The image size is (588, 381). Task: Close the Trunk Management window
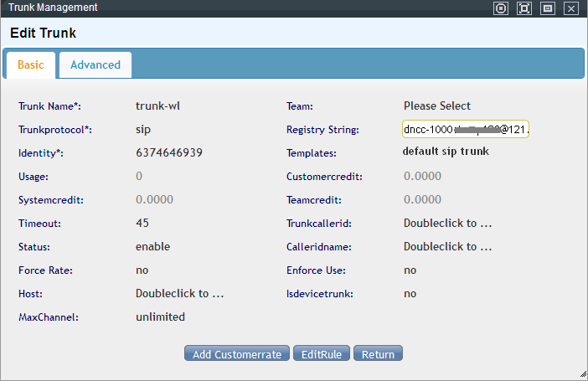pyautogui.click(x=571, y=8)
